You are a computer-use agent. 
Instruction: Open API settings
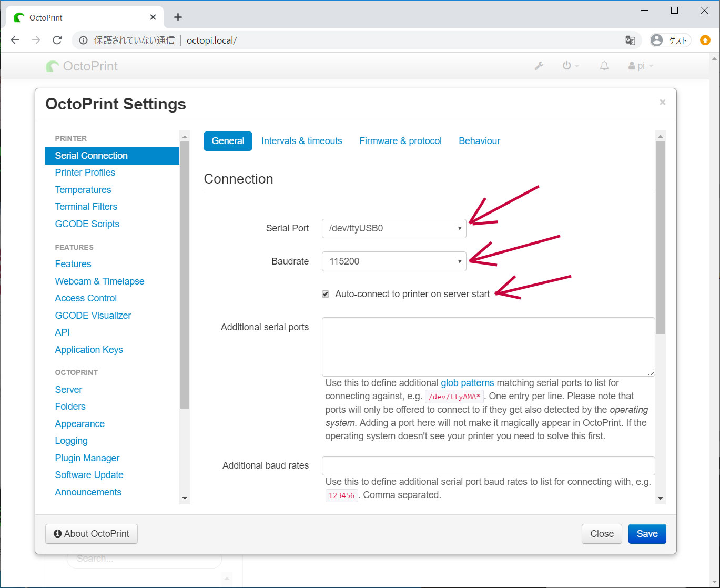point(62,332)
